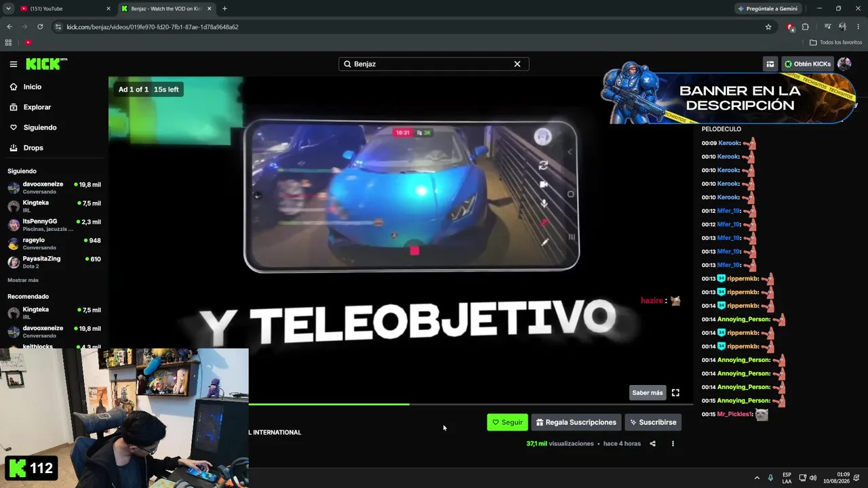Open Todos los favoritos folder
The height and width of the screenshot is (488, 868).
click(x=835, y=42)
